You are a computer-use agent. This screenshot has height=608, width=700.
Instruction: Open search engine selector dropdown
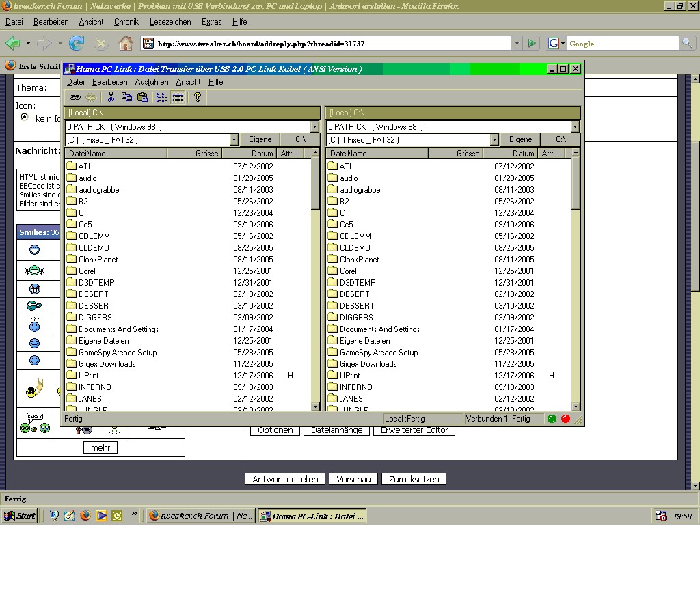556,43
